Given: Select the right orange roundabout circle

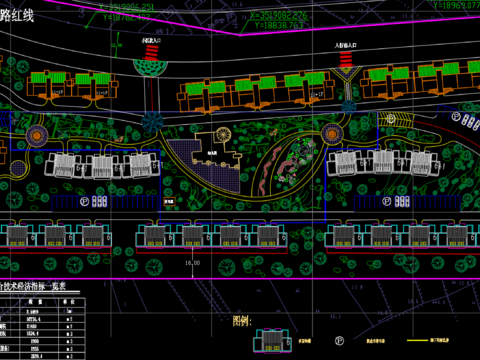Looking at the screenshot, I should click(332, 134).
